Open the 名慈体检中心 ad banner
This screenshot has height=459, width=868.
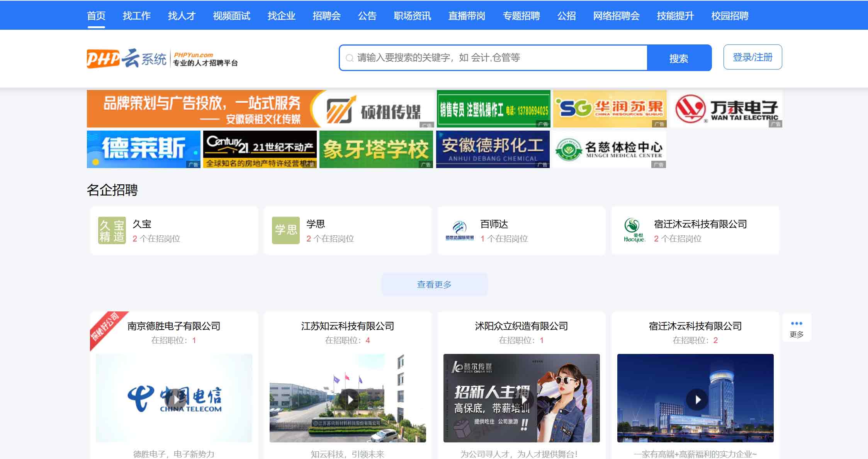[x=610, y=149]
